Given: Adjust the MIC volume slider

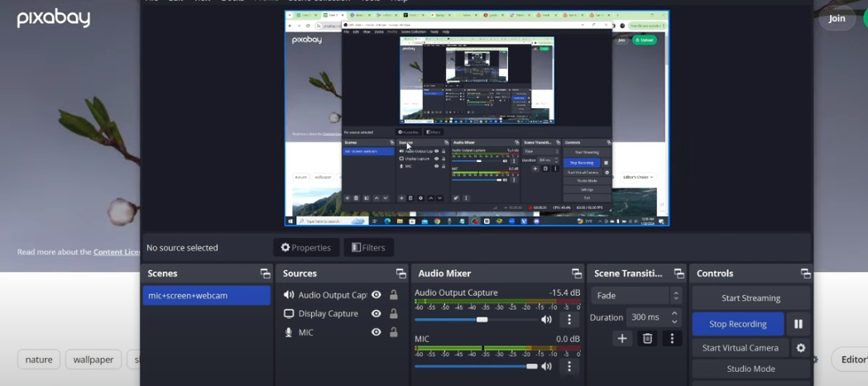Looking at the screenshot, I should pyautogui.click(x=476, y=366).
